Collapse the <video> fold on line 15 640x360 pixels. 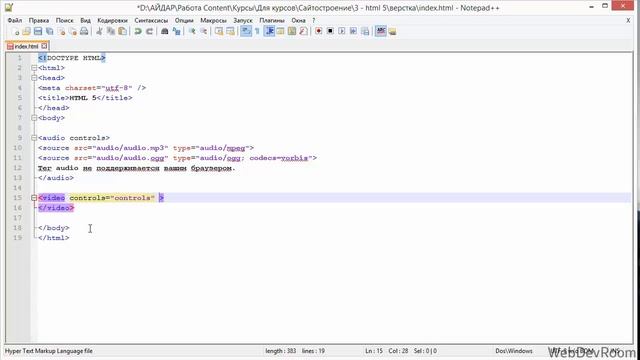[34, 198]
